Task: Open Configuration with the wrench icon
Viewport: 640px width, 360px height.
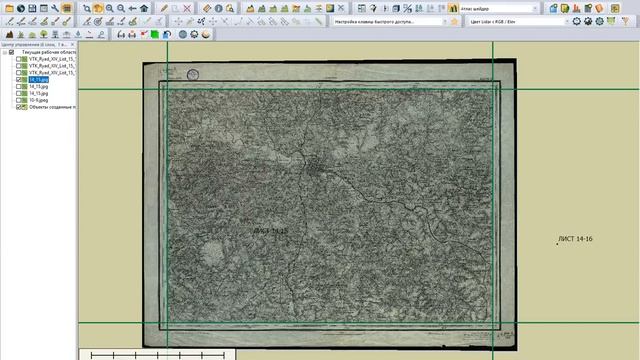Action: pos(55,8)
